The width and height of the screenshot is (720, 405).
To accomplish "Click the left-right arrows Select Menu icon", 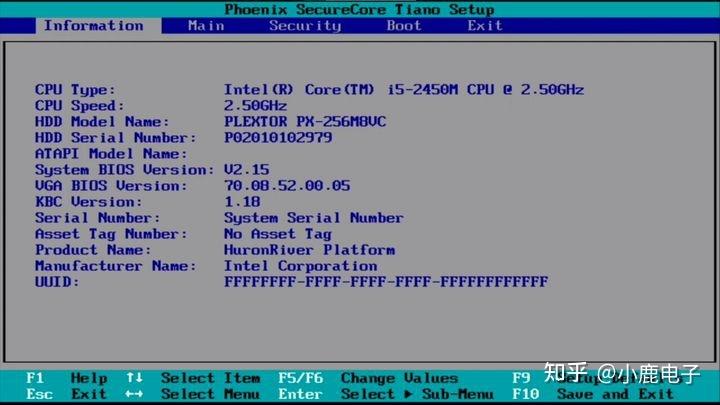I will (134, 394).
